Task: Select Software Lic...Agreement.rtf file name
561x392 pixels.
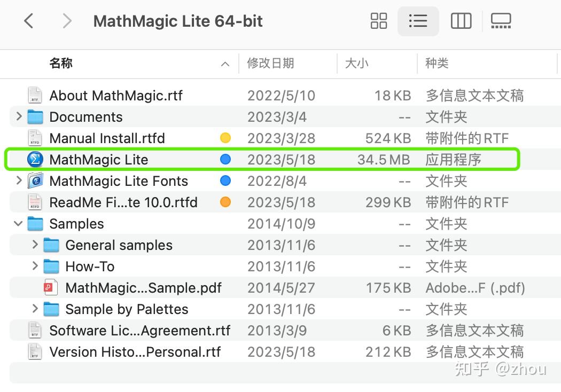Action: [x=140, y=331]
